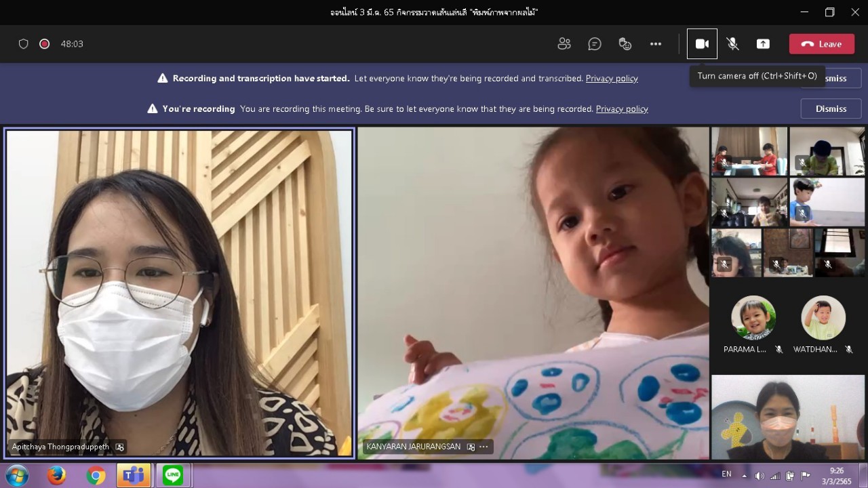Unmute the microphone toggle
Image resolution: width=868 pixels, height=488 pixels.
point(732,44)
